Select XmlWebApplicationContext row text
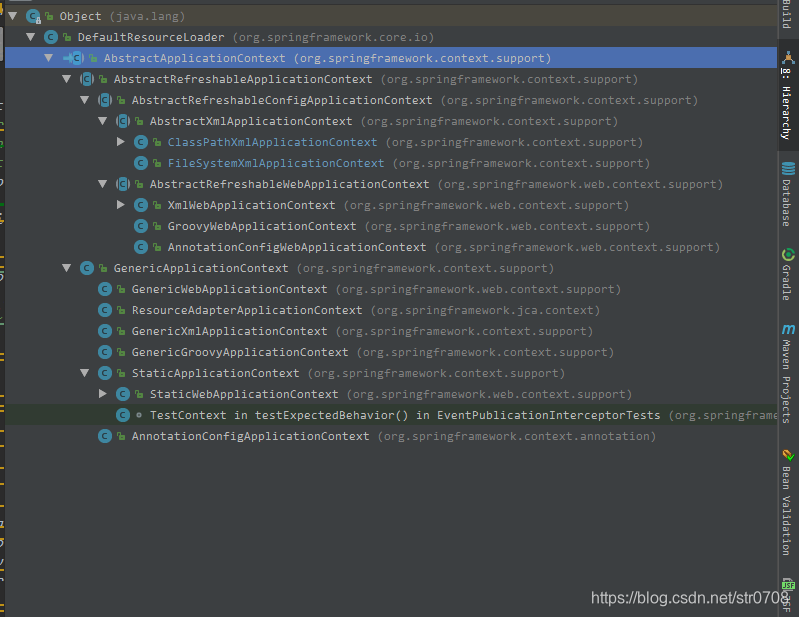 pyautogui.click(x=398, y=205)
